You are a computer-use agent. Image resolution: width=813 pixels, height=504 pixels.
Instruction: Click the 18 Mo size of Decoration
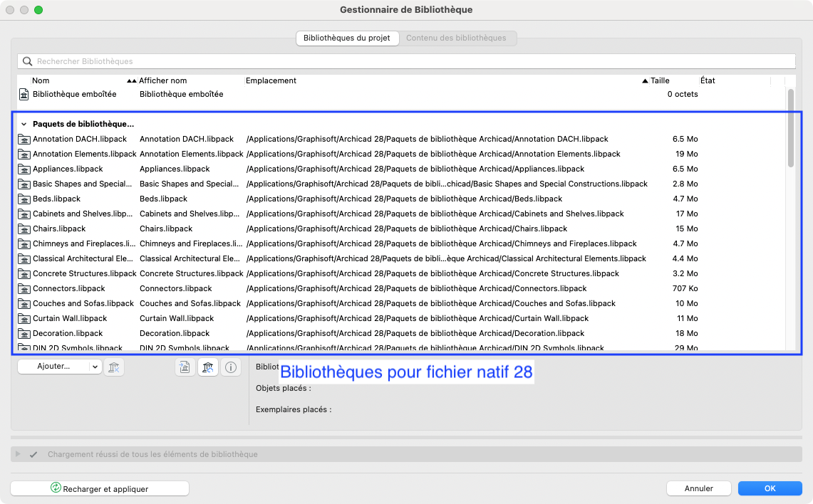click(686, 334)
